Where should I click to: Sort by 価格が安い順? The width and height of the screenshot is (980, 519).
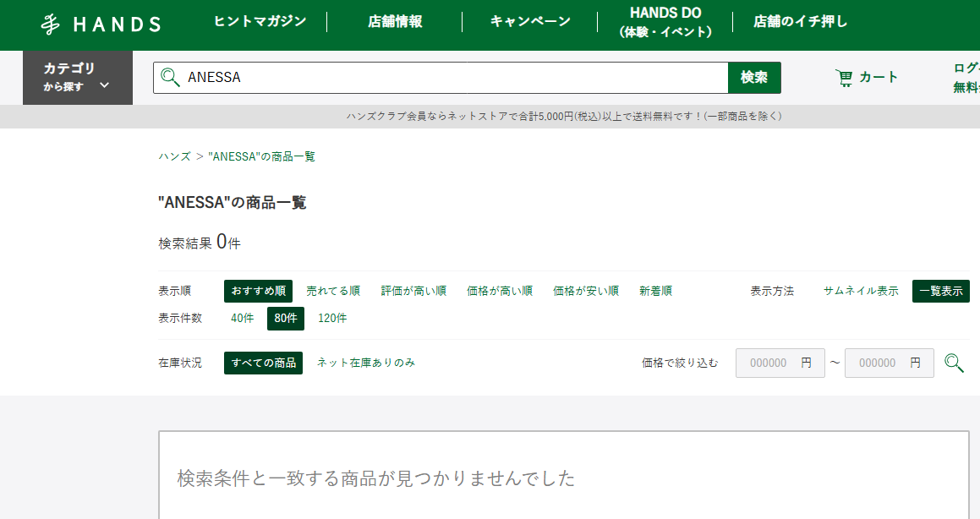pos(586,291)
